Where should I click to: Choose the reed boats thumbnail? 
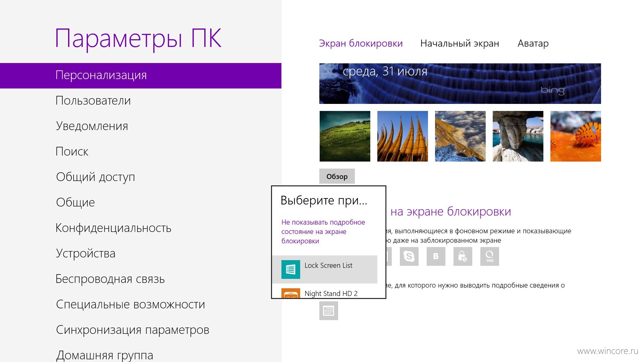tap(402, 136)
